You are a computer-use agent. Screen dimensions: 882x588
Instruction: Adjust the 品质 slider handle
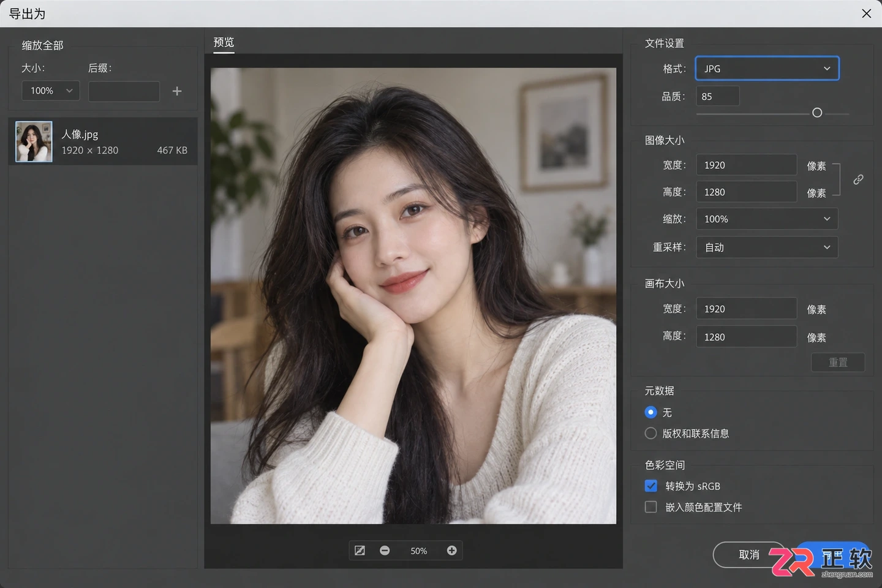click(817, 113)
